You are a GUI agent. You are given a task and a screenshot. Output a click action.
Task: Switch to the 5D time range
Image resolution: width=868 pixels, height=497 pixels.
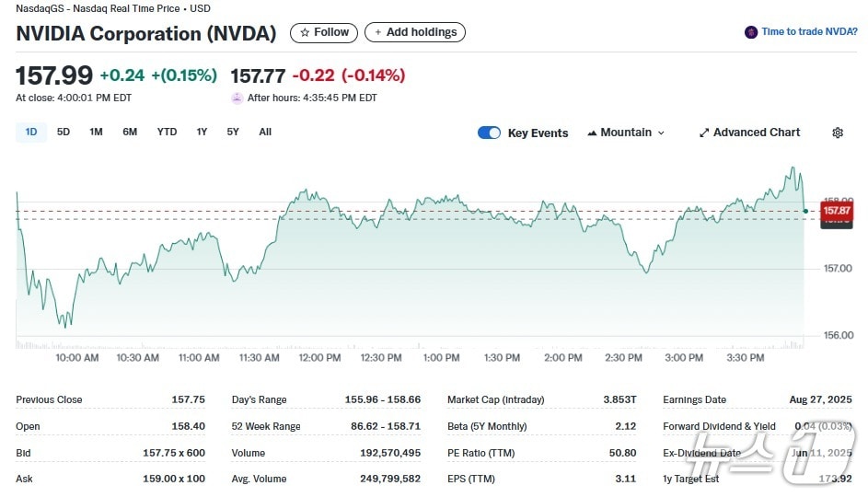coord(64,132)
